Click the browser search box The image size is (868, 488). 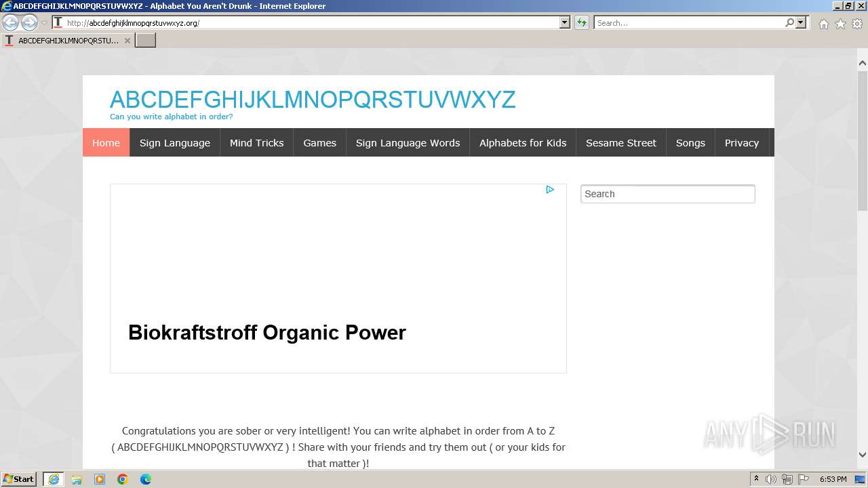click(x=689, y=22)
